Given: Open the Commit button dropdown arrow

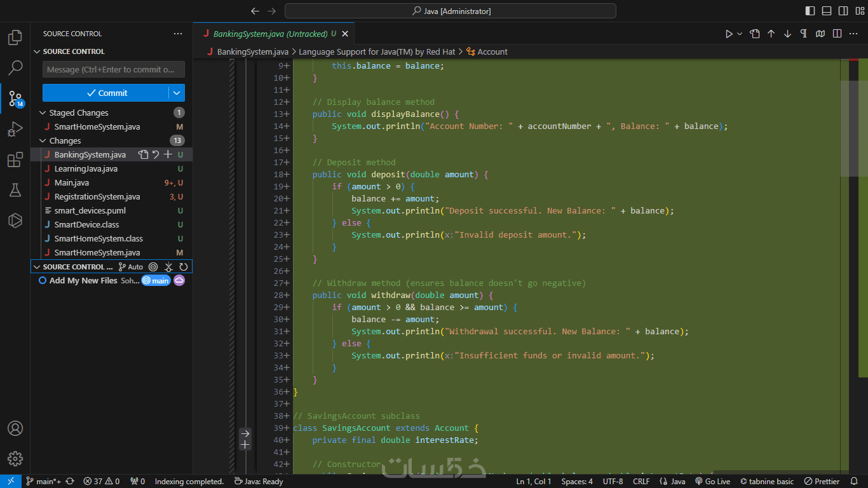Looking at the screenshot, I should 177,93.
